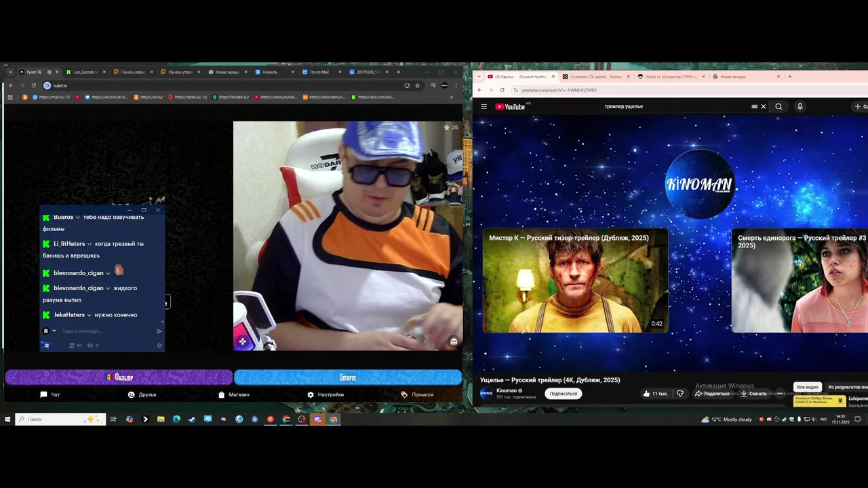Open Мистер К teaser trailer thumbnail

tap(575, 281)
